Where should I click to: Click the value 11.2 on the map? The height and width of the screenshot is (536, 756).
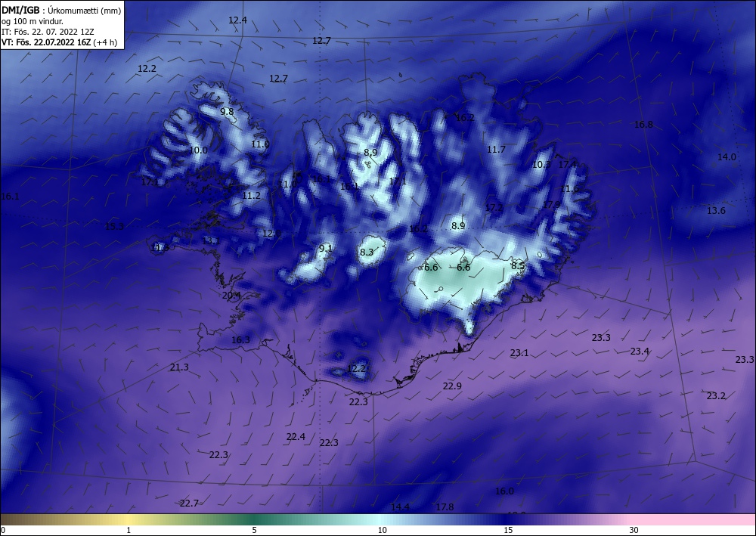click(x=251, y=196)
